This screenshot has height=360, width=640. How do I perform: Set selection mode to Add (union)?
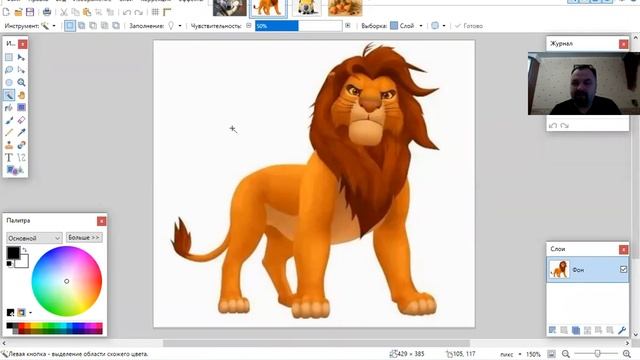(x=82, y=26)
